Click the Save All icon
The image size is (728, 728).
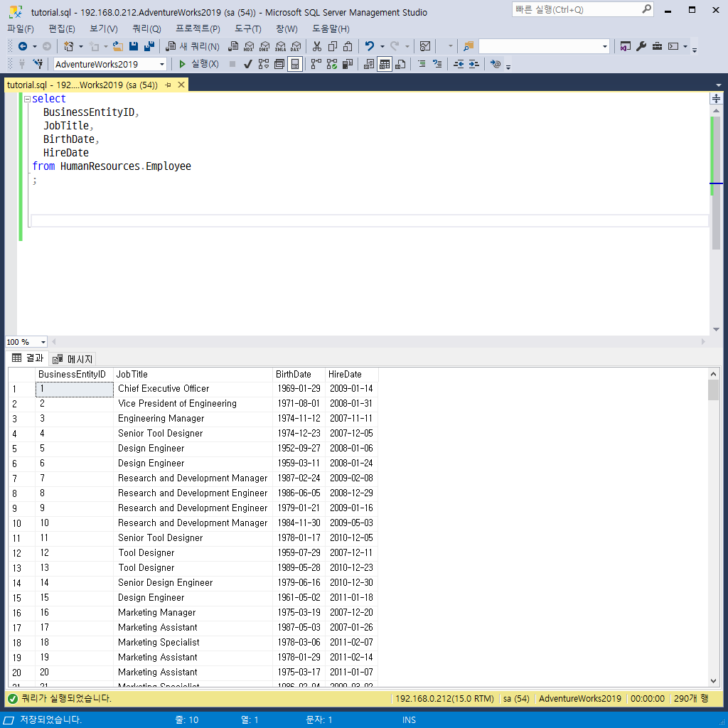(149, 46)
